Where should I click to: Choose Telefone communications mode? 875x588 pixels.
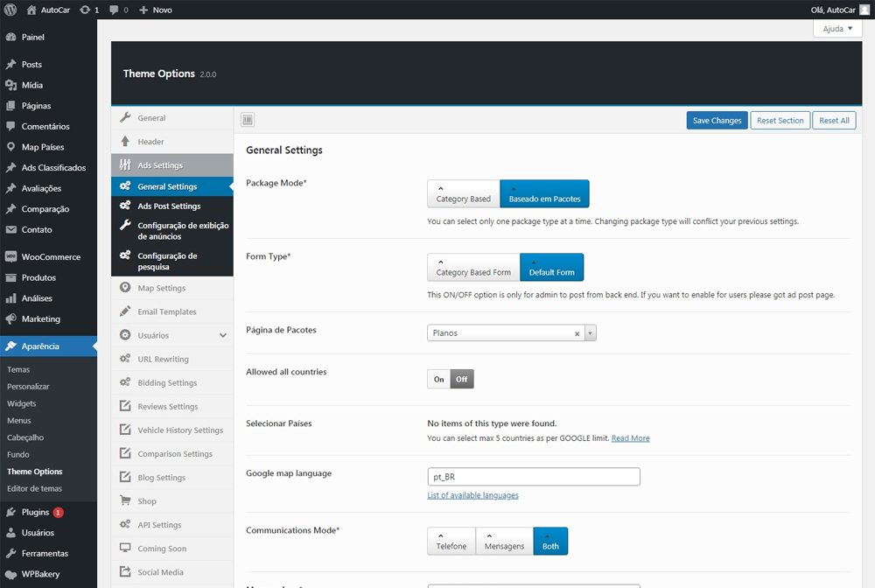pos(451,542)
